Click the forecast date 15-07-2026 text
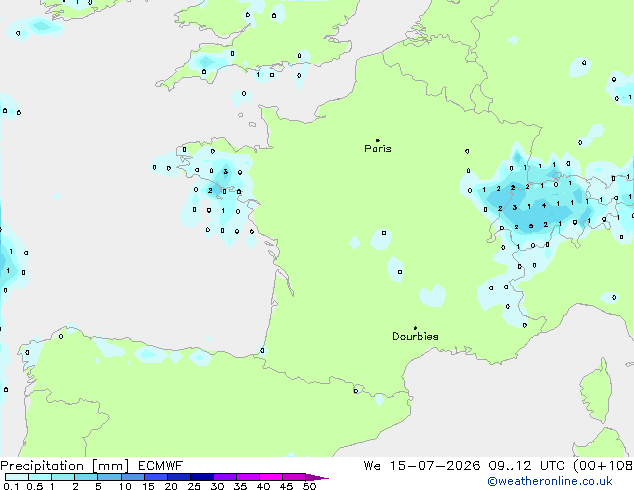Image resolution: width=634 pixels, height=490 pixels. 435,466
